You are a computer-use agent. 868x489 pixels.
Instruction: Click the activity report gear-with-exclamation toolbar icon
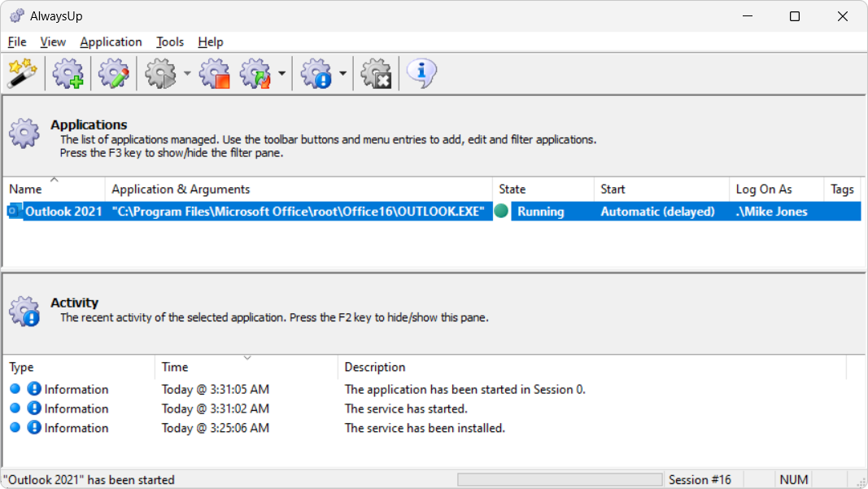[316, 73]
